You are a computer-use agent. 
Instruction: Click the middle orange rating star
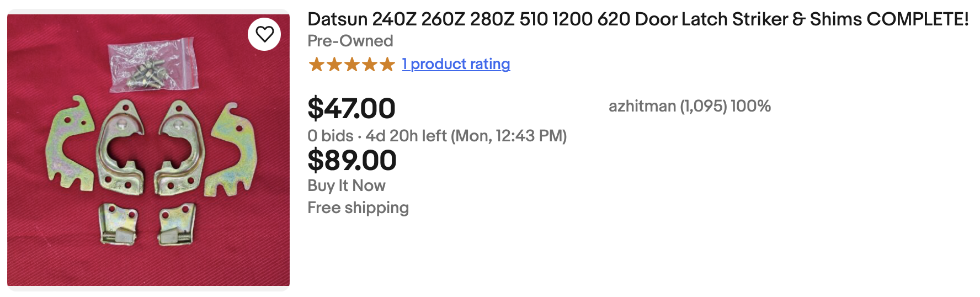(x=352, y=65)
